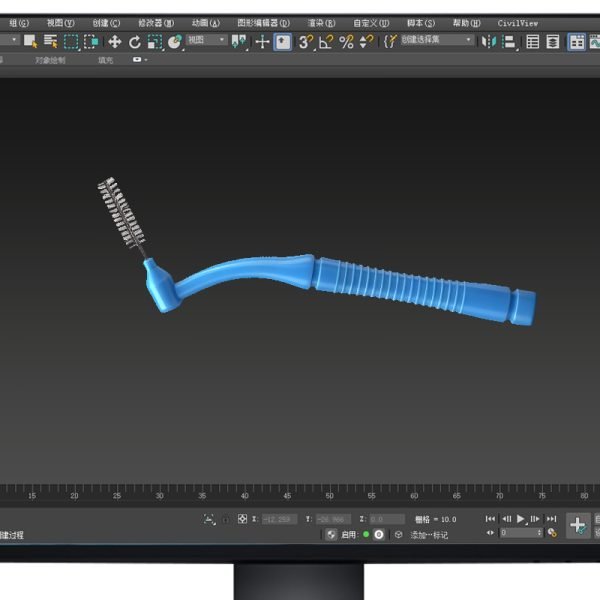Click the Play Animation button
This screenshot has width=600, height=600.
521,519
